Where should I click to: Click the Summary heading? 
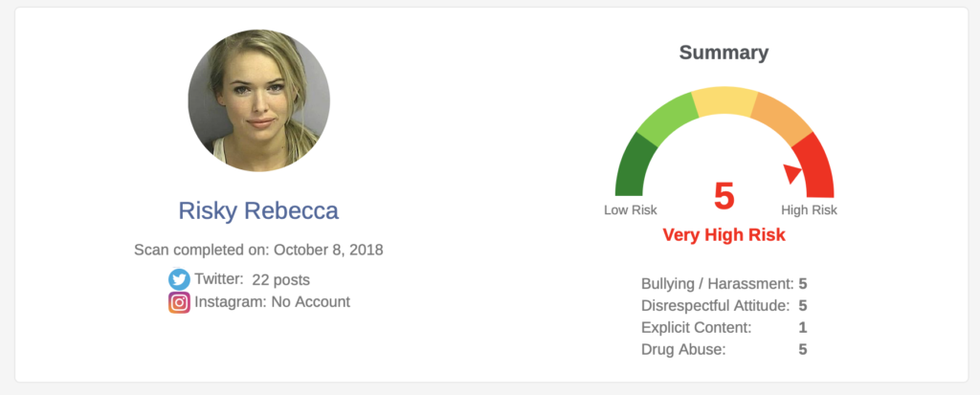pos(724,53)
